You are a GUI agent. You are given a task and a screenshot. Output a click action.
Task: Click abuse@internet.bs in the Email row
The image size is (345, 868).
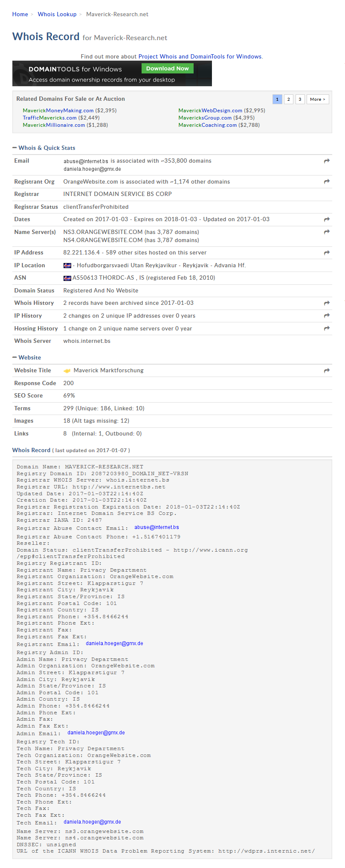(86, 161)
